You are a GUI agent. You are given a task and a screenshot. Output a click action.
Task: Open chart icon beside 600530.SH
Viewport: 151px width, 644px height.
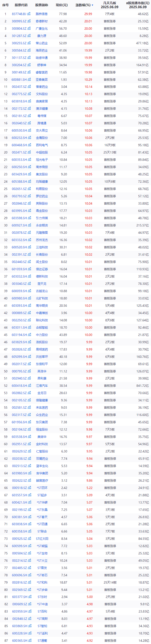[29, 131]
